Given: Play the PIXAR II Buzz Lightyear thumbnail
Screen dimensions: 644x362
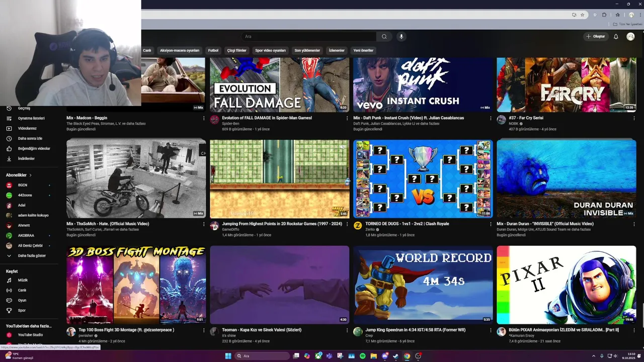Looking at the screenshot, I should coord(566,285).
